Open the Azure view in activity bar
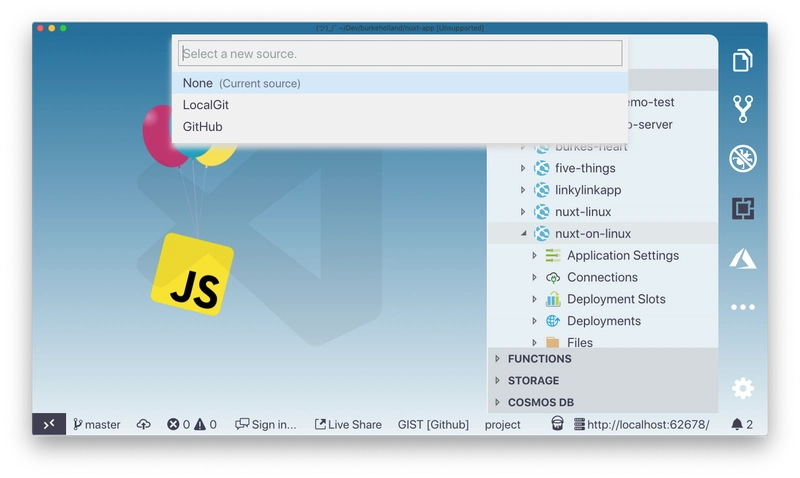Image resolution: width=800 pixels, height=478 pixels. click(x=742, y=258)
